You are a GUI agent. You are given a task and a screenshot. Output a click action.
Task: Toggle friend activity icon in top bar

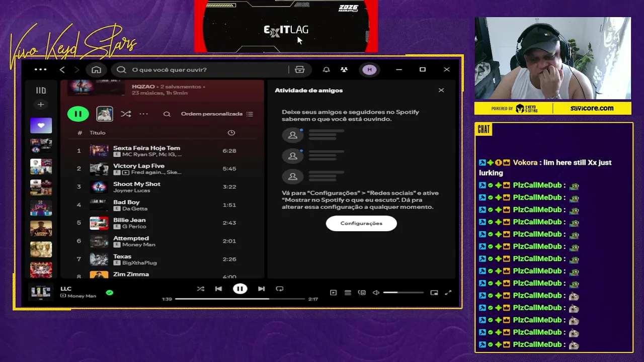point(344,69)
